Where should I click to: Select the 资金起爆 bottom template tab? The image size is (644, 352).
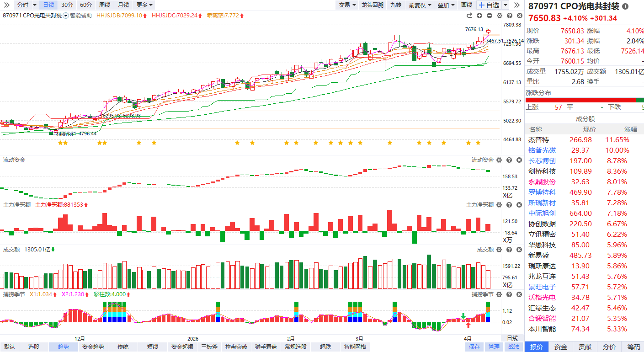click(x=182, y=347)
